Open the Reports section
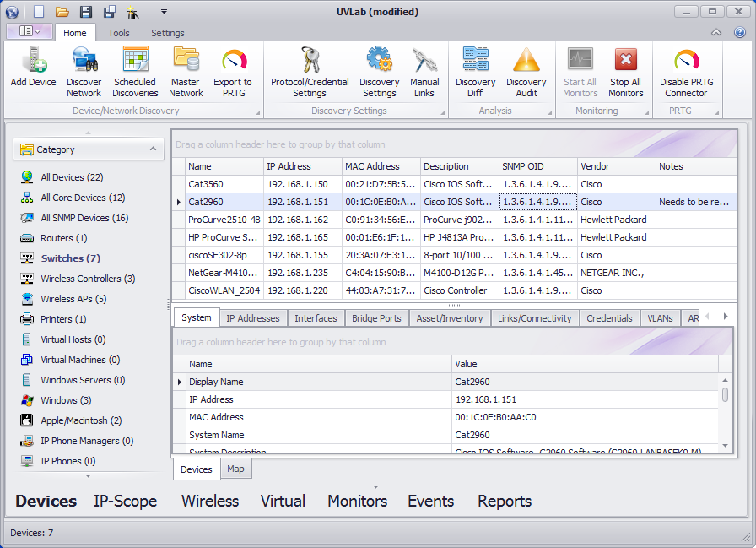The image size is (756, 548). pyautogui.click(x=505, y=502)
